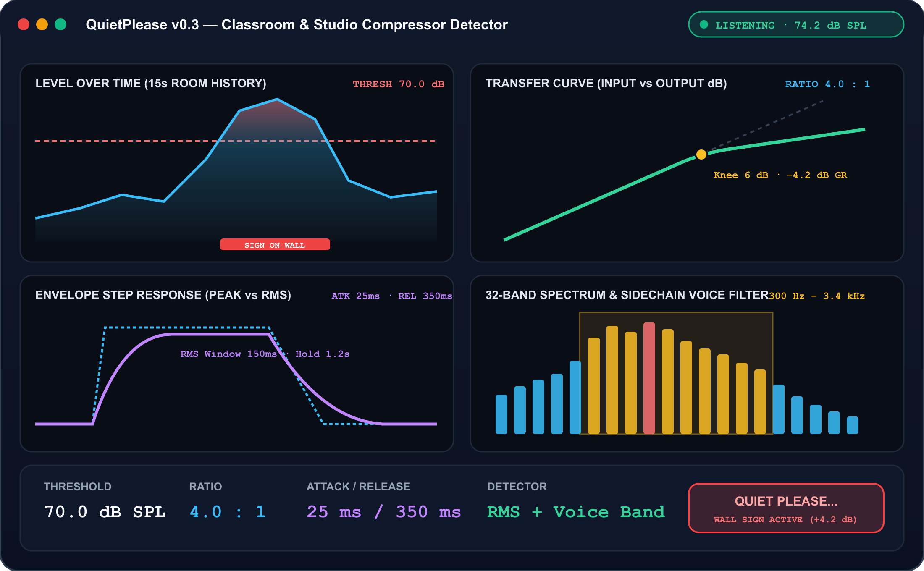The image size is (924, 571).
Task: Click the Hold 1.2s annotation
Action: pos(323,354)
